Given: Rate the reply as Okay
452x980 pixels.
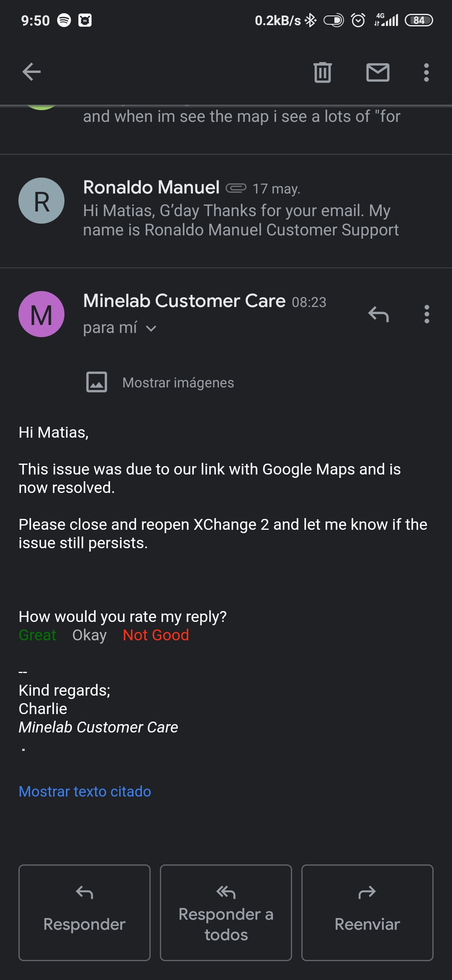Looking at the screenshot, I should click(x=90, y=635).
